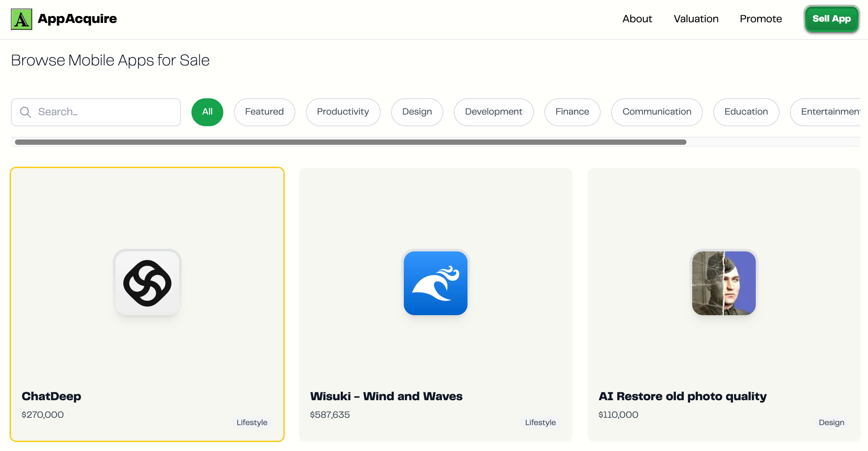Viewport: 868px width, 451px height.
Task: Show the Finance category apps
Action: click(572, 112)
